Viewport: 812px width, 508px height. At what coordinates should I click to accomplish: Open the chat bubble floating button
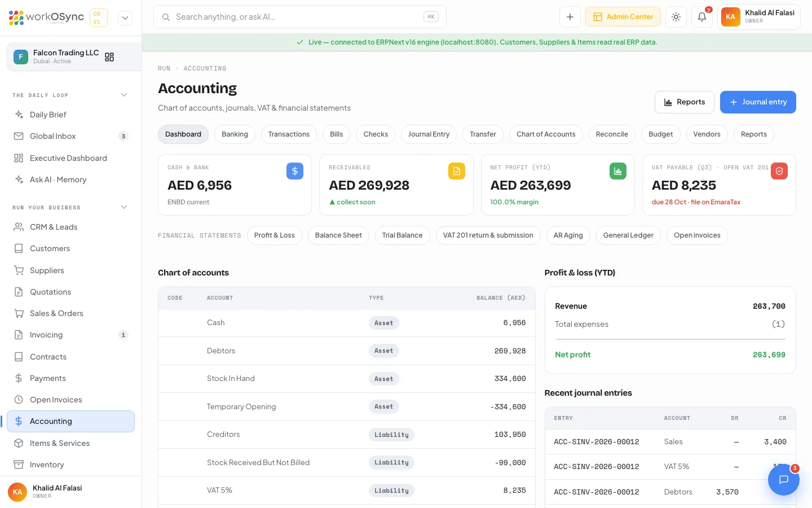click(x=783, y=480)
